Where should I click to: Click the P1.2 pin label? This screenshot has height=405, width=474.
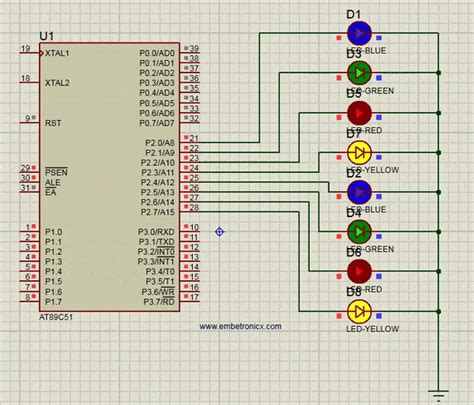(x=53, y=252)
